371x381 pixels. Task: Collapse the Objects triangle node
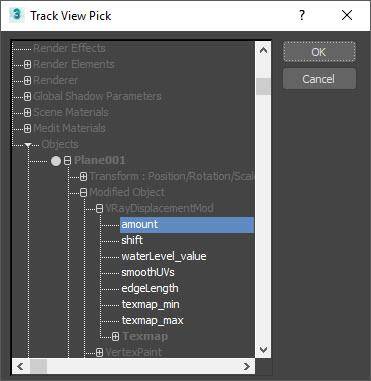28,145
